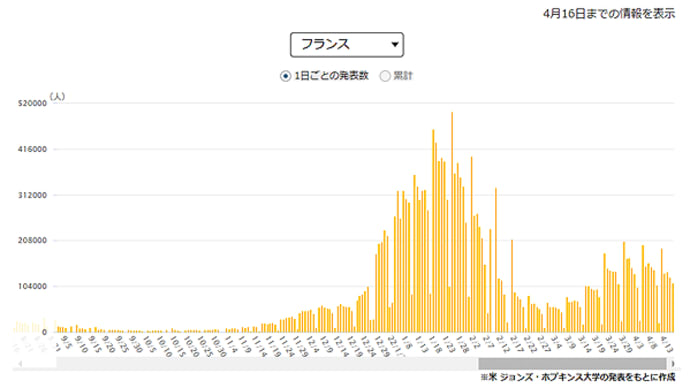Screen dimensions: 690x388
Task: Click the 520000 y-axis label
Action: (x=32, y=103)
